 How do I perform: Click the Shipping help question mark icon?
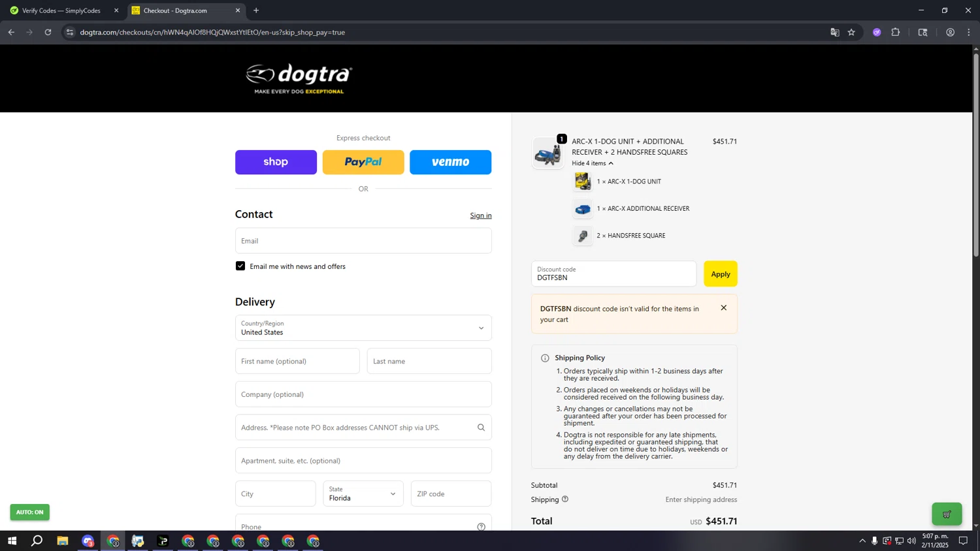[565, 499]
